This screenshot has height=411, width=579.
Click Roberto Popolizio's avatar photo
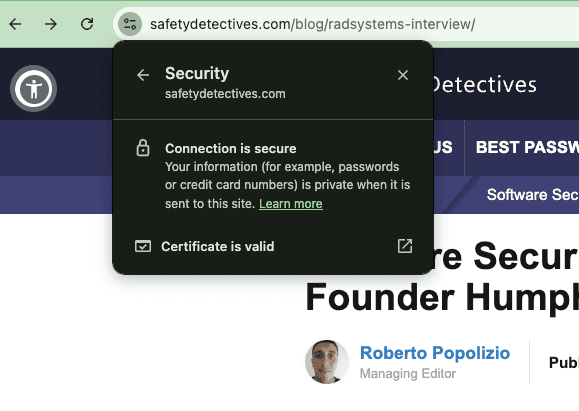[326, 362]
